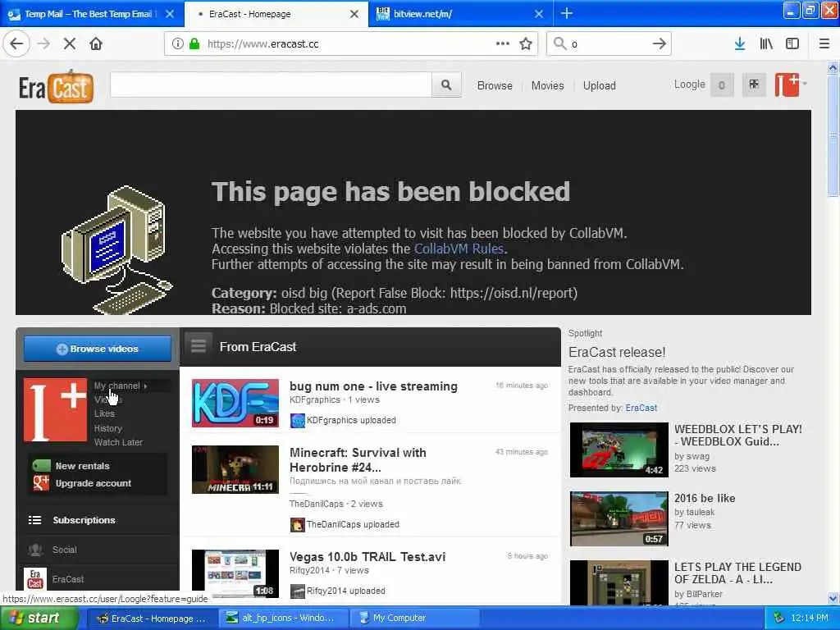This screenshot has width=840, height=630.
Task: Open the EraCast channel icon in sidebar
Action: 34,579
